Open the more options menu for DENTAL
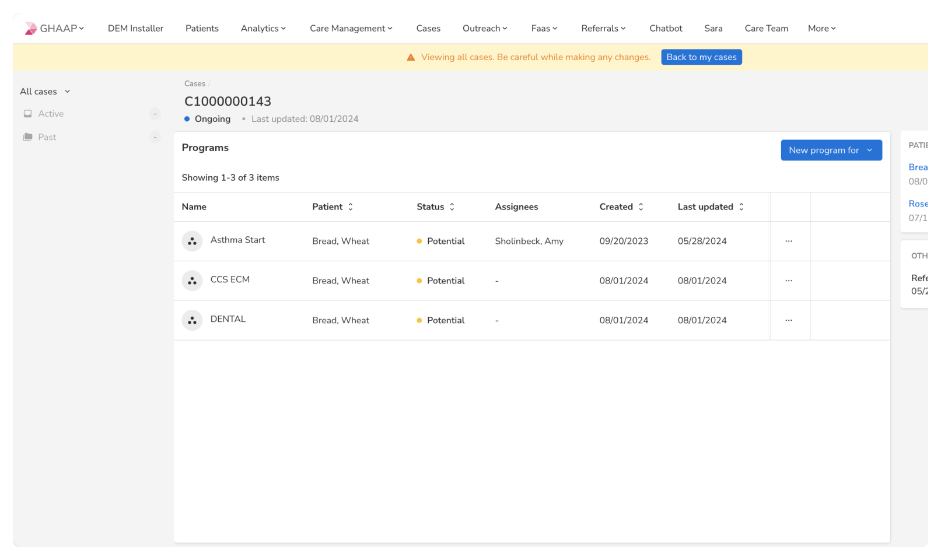Image resolution: width=941 pixels, height=560 pixels. tap(789, 320)
